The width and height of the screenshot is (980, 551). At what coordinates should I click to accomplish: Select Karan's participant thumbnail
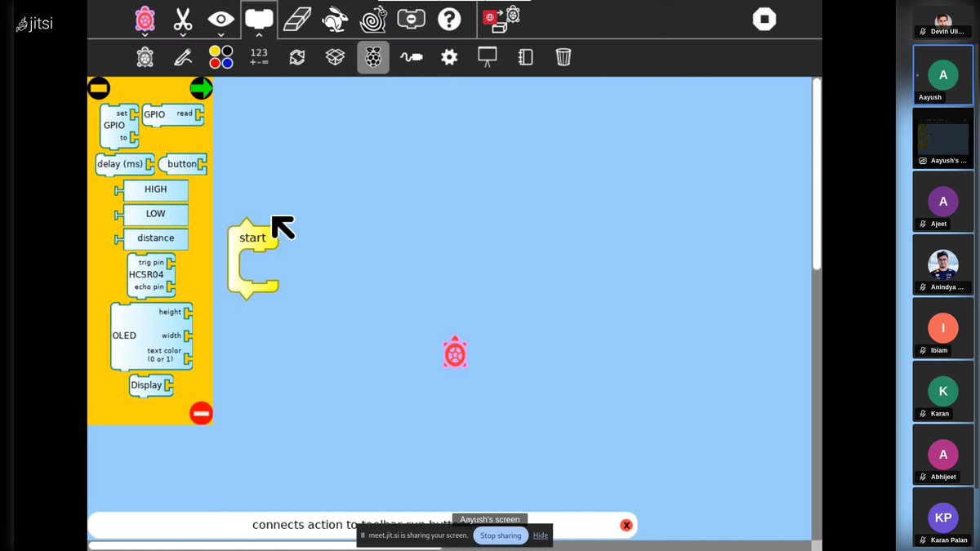pyautogui.click(x=942, y=391)
